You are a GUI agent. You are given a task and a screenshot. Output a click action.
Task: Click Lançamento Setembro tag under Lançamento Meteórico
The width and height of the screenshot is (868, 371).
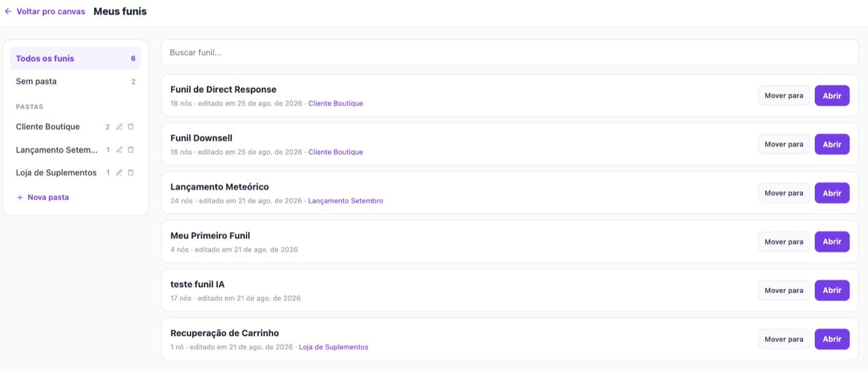(x=345, y=201)
